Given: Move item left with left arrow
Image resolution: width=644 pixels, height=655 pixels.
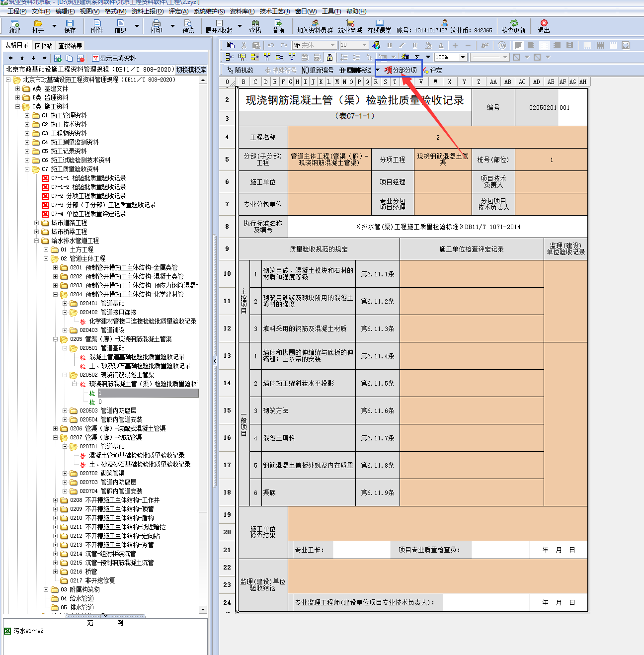Looking at the screenshot, I should (x=10, y=58).
